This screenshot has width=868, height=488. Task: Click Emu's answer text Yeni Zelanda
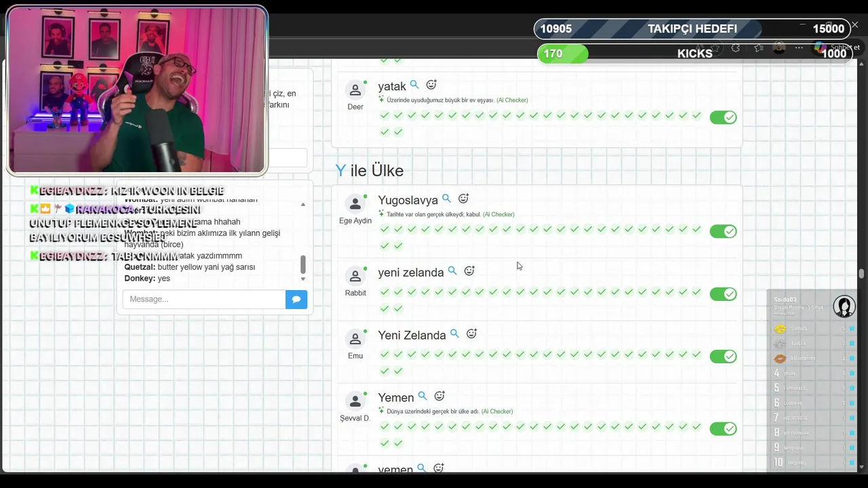(x=412, y=335)
